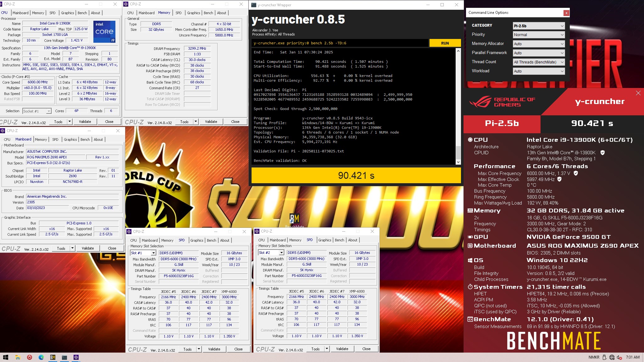Switch to Mainboard tab in top-left CPU-Z
Screen dimensions: 644x362
click(20, 13)
